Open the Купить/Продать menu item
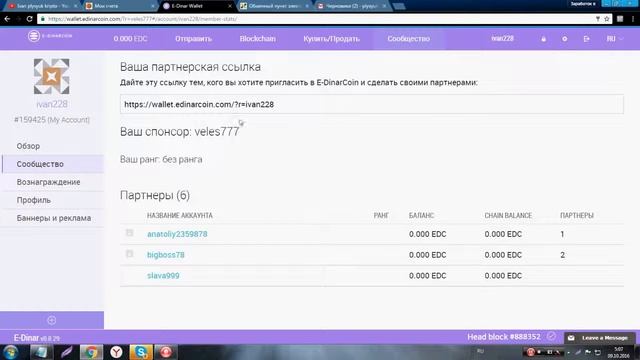 coord(331,39)
